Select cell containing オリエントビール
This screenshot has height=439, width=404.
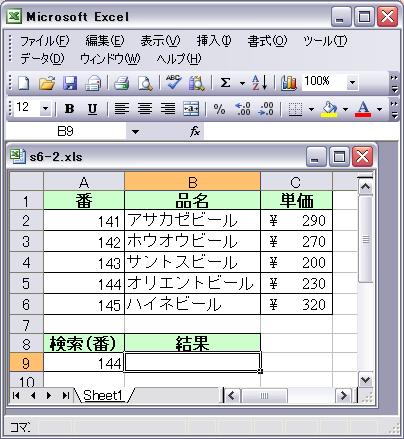point(192,283)
